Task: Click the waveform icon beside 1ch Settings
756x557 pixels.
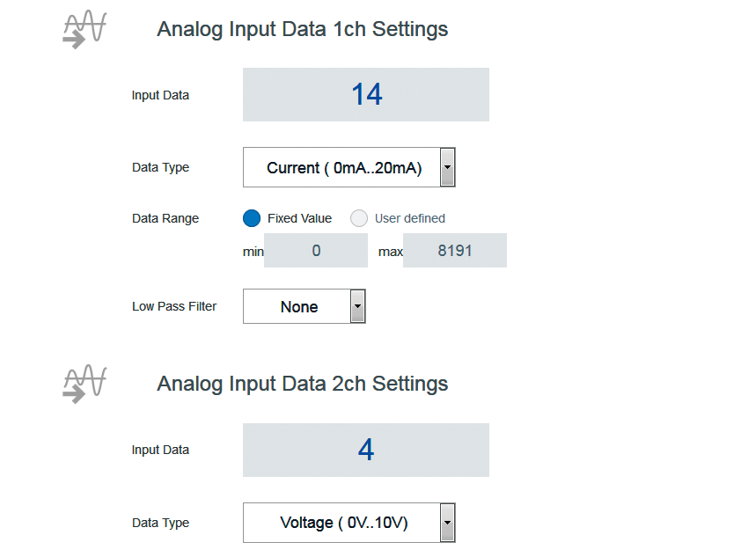Action: pos(84,31)
